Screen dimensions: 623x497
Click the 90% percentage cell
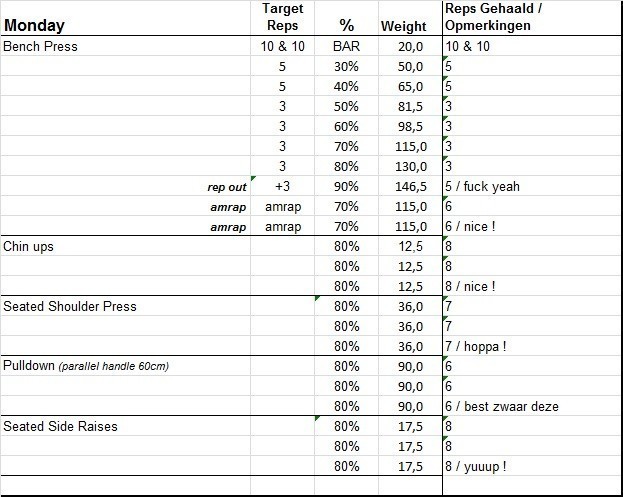[x=347, y=187]
